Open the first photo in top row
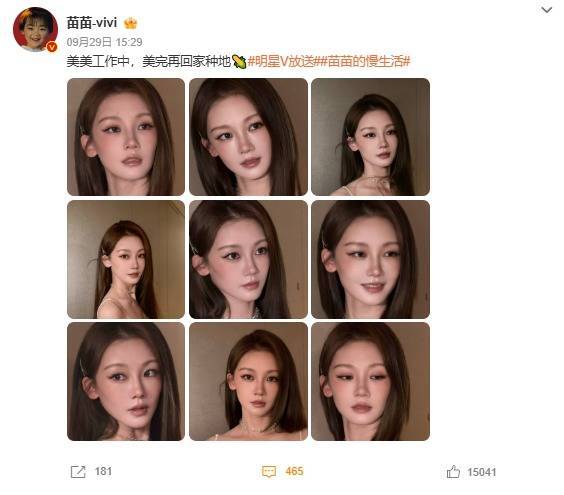This screenshot has height=495, width=564. [126, 137]
